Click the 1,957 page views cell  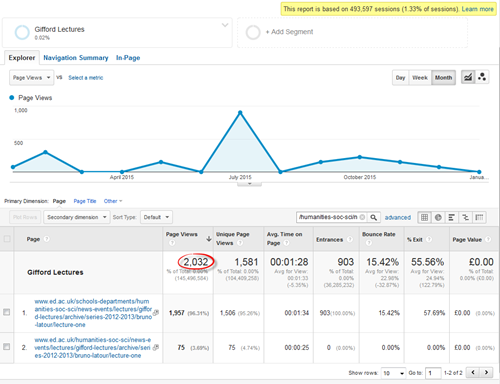188,313
